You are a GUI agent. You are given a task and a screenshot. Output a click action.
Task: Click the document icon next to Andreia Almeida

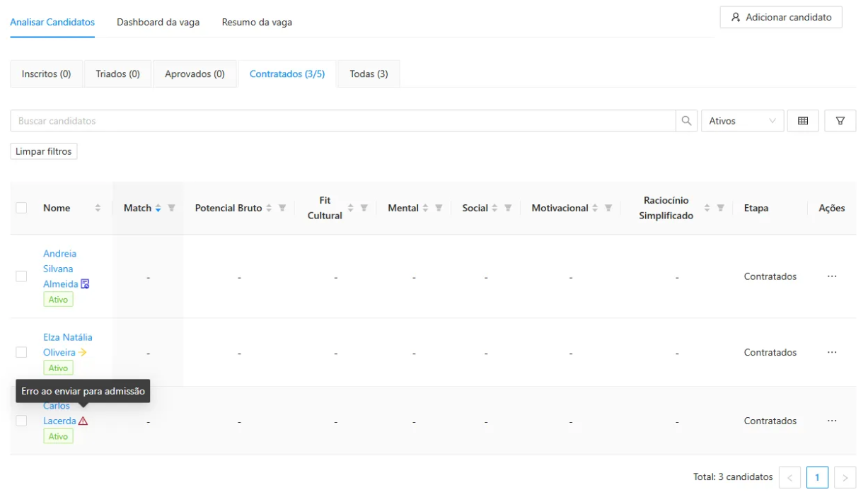click(x=85, y=283)
